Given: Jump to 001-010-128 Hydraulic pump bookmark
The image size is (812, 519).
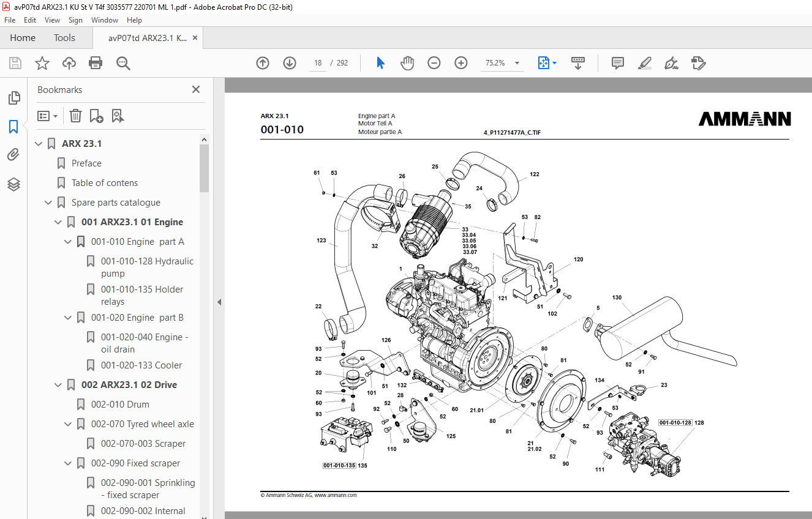Looking at the screenshot, I should tap(147, 267).
